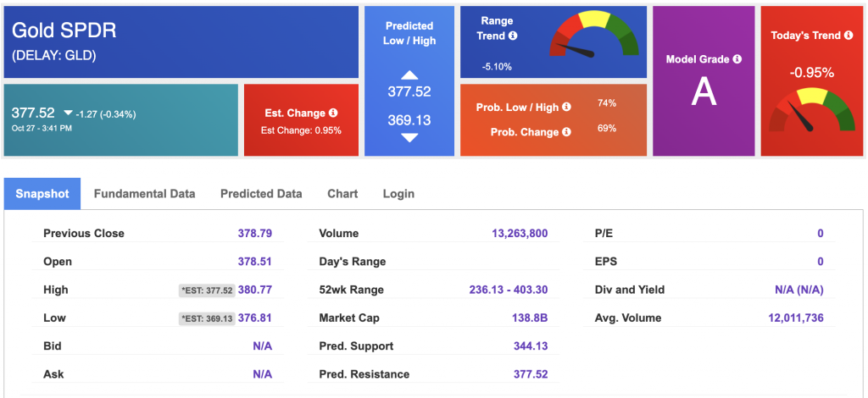The height and width of the screenshot is (398, 868).
Task: Click the EST: 369.13 badge in Low row
Action: click(205, 318)
